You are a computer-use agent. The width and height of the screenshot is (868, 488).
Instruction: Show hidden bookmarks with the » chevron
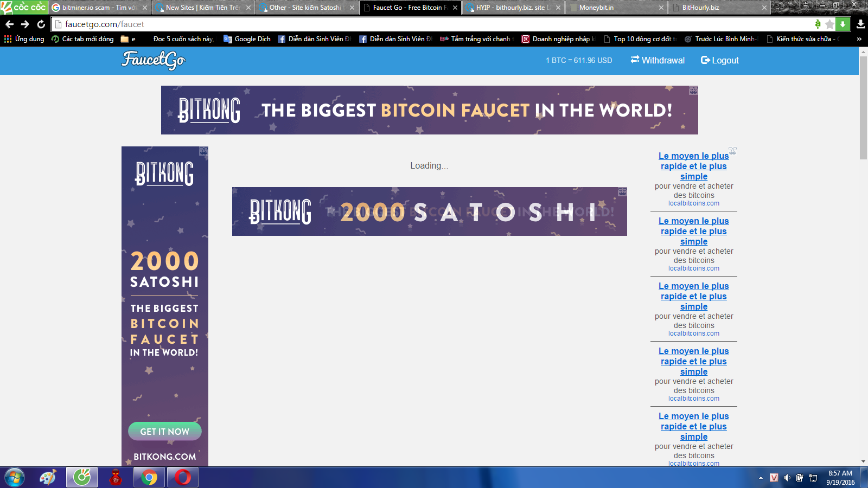[859, 39]
